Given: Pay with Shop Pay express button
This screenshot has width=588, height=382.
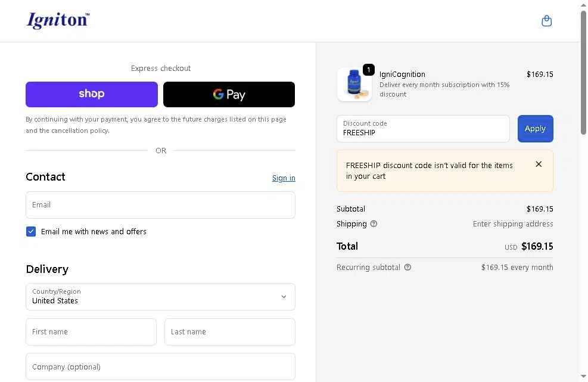Looking at the screenshot, I should [92, 94].
